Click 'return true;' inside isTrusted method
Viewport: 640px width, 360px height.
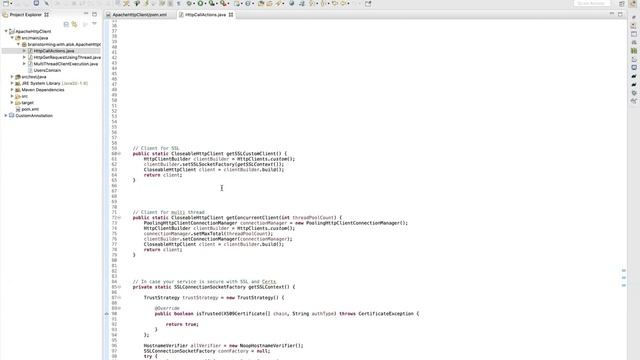[182, 324]
